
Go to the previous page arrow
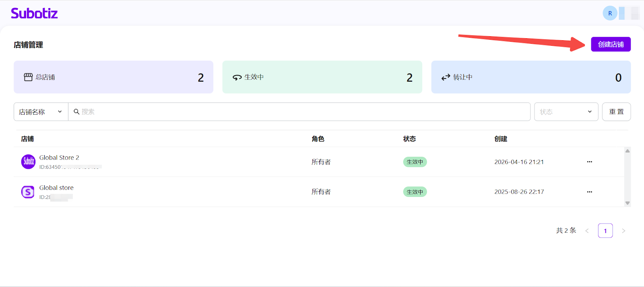pyautogui.click(x=587, y=231)
